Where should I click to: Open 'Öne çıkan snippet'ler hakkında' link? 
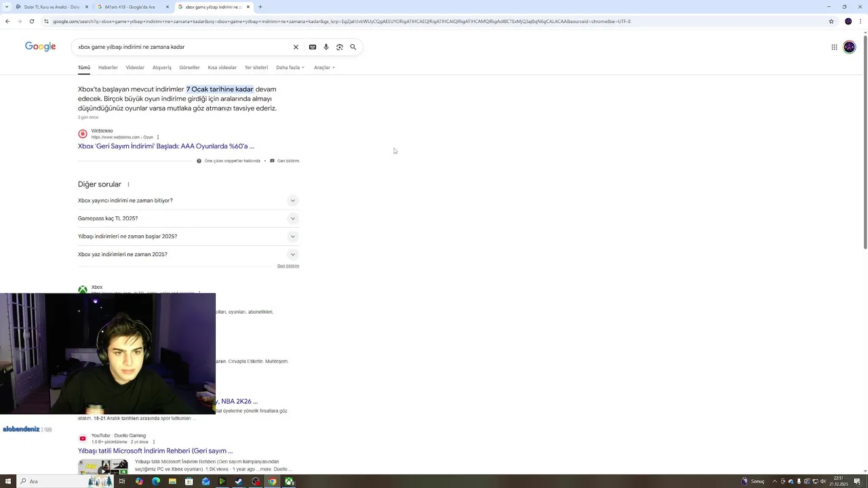pos(229,161)
